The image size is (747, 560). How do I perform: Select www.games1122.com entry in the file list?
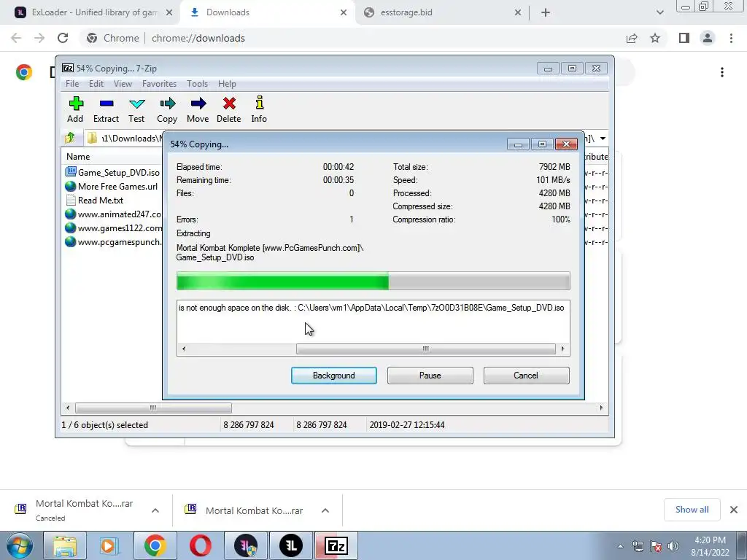coord(113,227)
